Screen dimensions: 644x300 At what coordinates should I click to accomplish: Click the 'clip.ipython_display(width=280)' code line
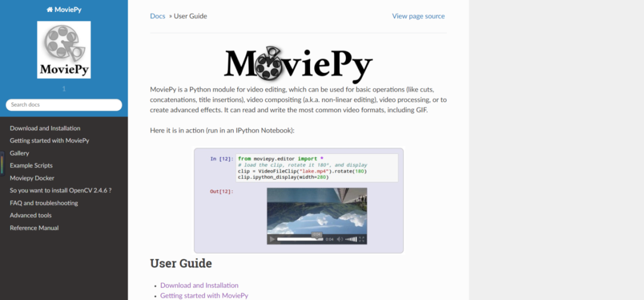[283, 177]
